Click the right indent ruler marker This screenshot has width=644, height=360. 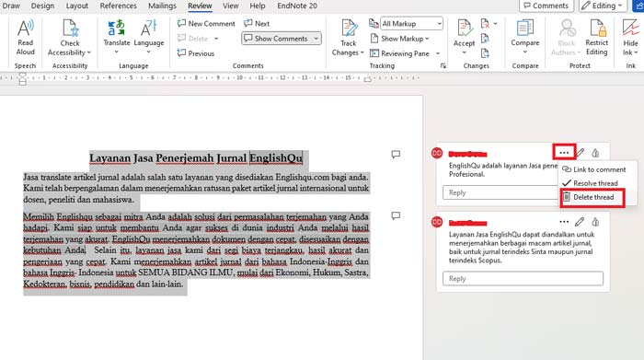368,79
